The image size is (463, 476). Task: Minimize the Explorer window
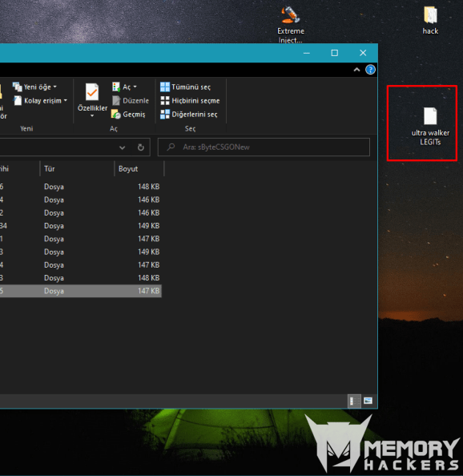coord(307,53)
